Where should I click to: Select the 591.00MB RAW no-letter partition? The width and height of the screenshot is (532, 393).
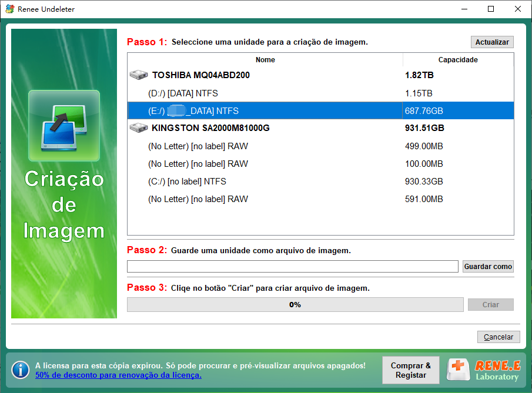(x=320, y=199)
